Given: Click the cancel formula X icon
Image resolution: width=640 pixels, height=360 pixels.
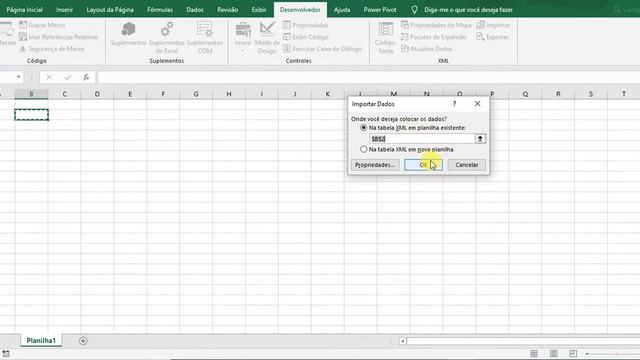Looking at the screenshot, I should point(49,77).
